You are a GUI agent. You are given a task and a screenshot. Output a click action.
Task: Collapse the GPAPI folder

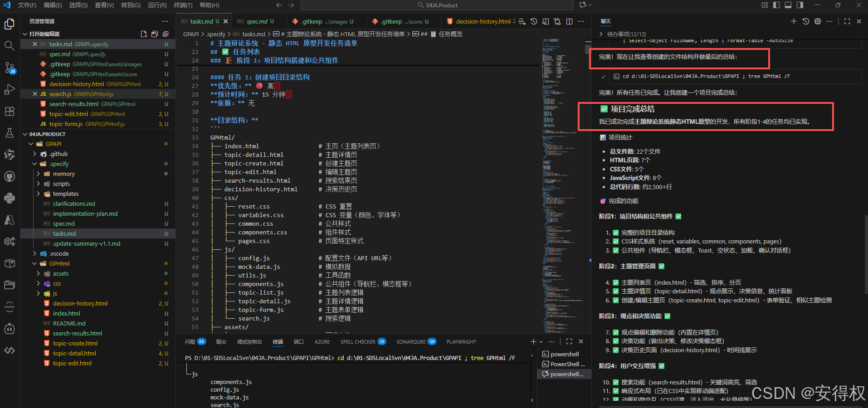pos(31,144)
